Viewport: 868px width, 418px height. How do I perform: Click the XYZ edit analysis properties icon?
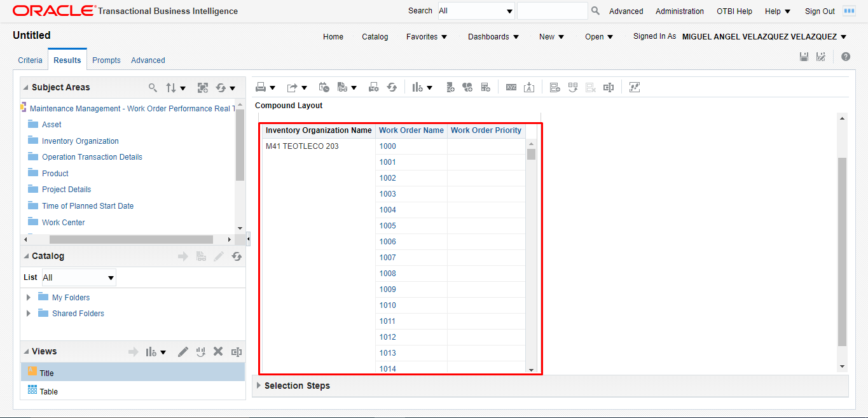point(511,87)
